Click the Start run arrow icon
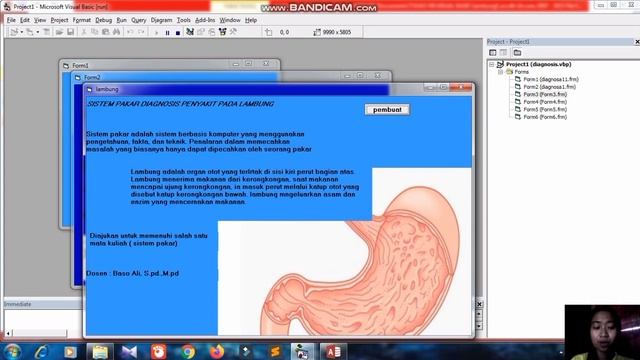 [x=156, y=32]
